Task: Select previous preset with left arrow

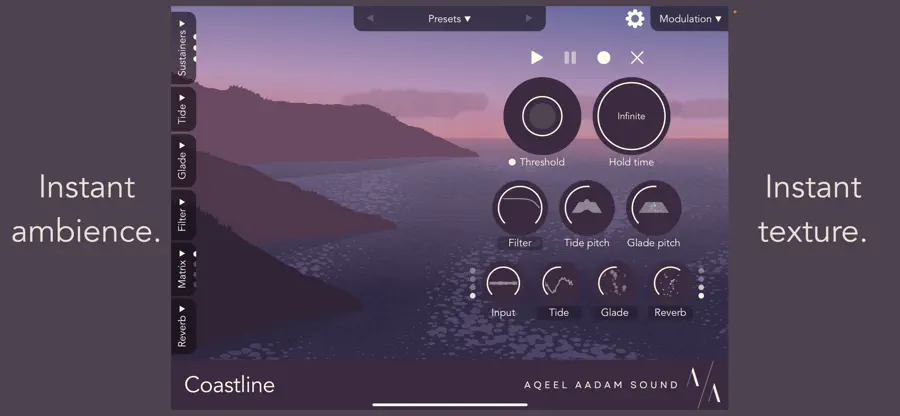Action: (x=370, y=18)
